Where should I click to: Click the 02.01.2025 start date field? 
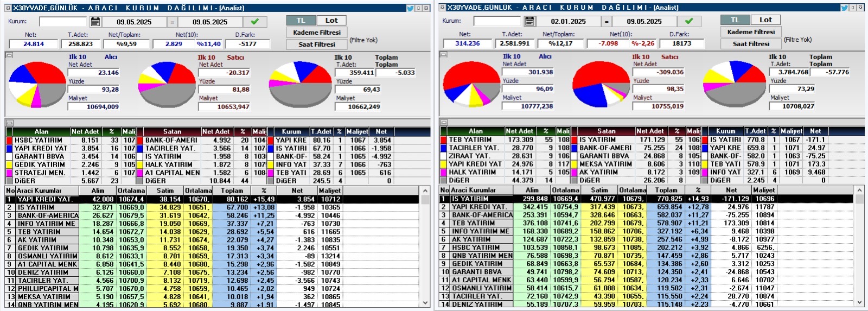(568, 21)
